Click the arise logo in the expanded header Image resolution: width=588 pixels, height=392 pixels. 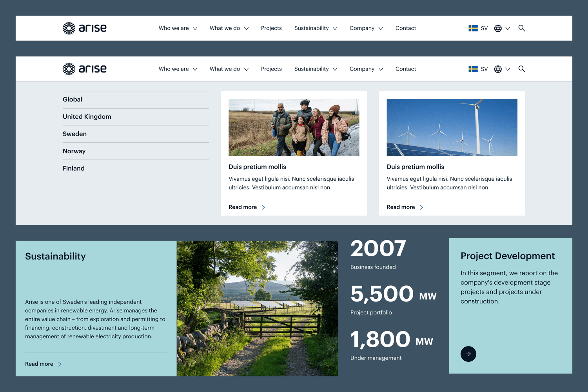click(85, 69)
